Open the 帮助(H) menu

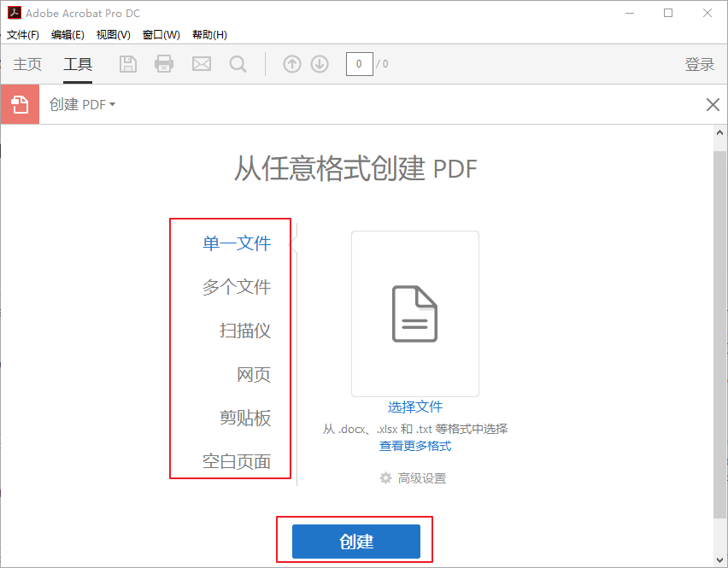[x=209, y=35]
